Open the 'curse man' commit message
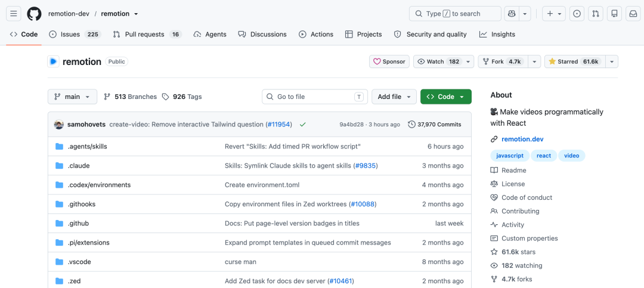Image resolution: width=644 pixels, height=288 pixels. tap(241, 262)
